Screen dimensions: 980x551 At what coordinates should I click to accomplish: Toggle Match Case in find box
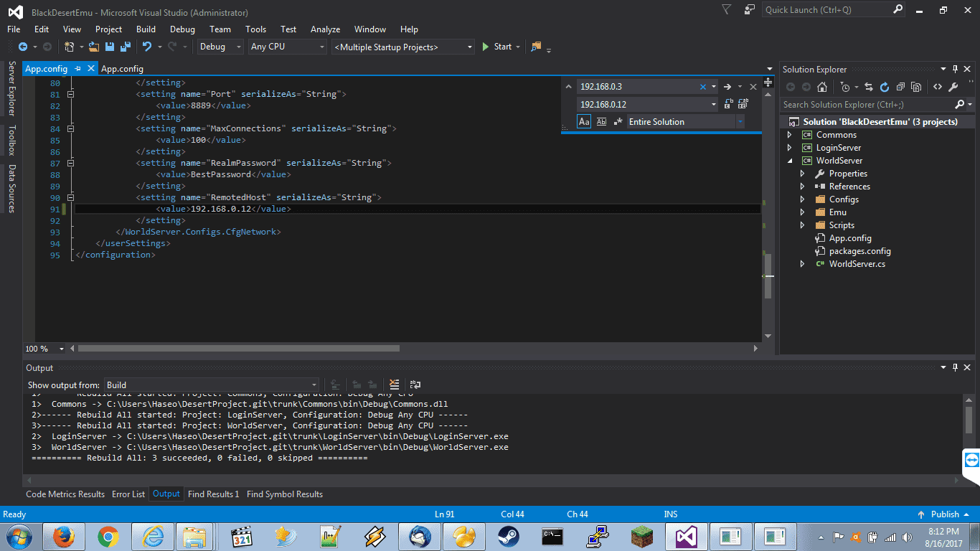[x=584, y=122]
